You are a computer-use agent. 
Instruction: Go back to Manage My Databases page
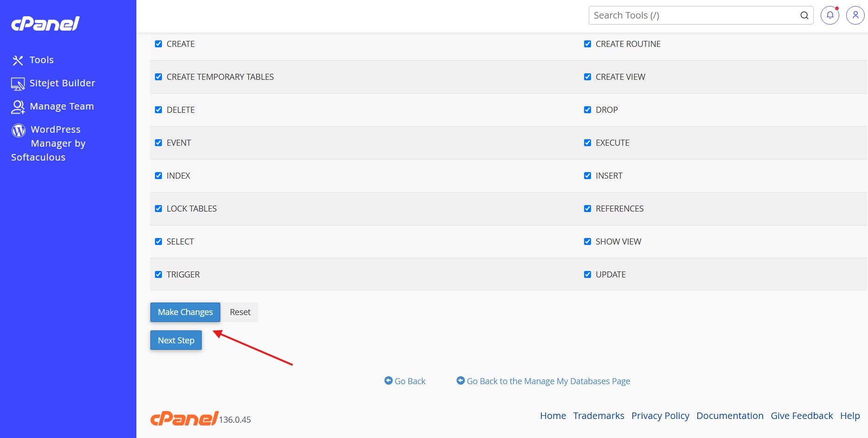tap(548, 381)
